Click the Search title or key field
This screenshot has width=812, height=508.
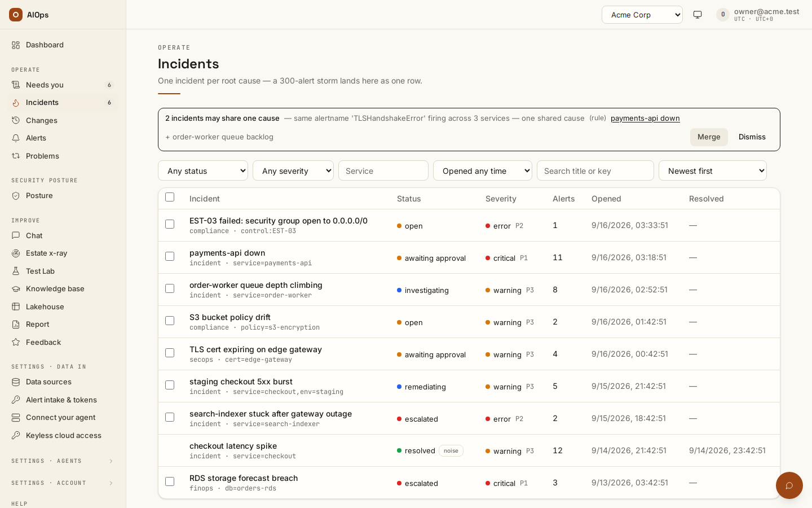pos(595,170)
